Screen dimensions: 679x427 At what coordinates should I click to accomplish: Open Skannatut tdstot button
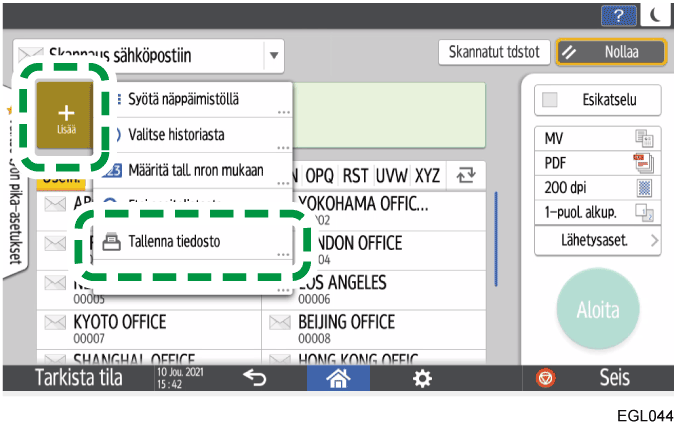click(x=493, y=52)
